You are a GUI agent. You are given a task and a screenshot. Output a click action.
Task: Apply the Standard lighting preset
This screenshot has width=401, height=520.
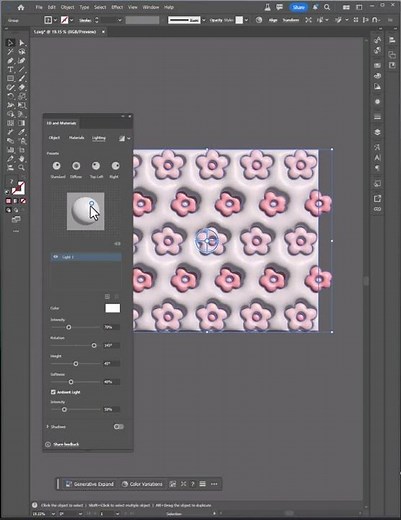click(57, 166)
